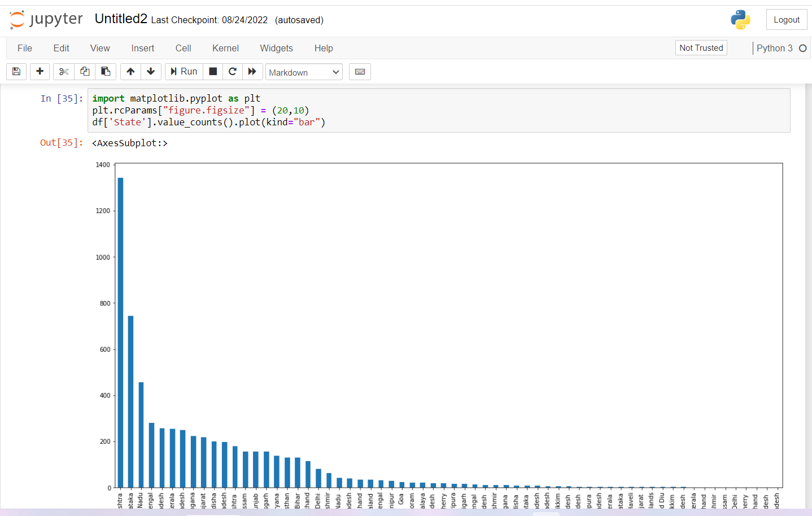
Task: Click the Bihar x-axis label
Action: (x=298, y=501)
